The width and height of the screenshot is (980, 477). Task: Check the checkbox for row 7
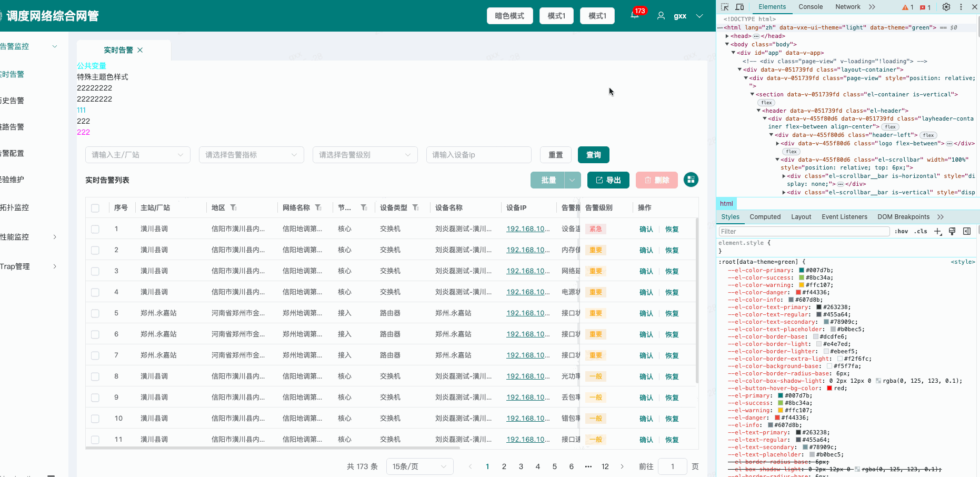95,355
